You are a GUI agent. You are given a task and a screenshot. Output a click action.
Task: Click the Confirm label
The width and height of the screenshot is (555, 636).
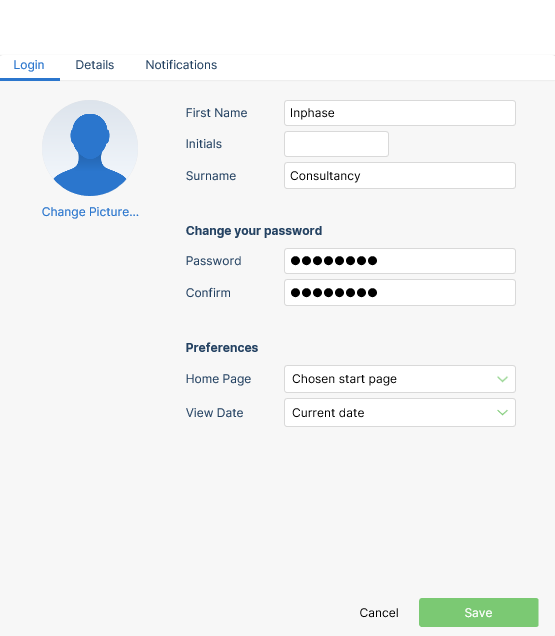(x=208, y=292)
